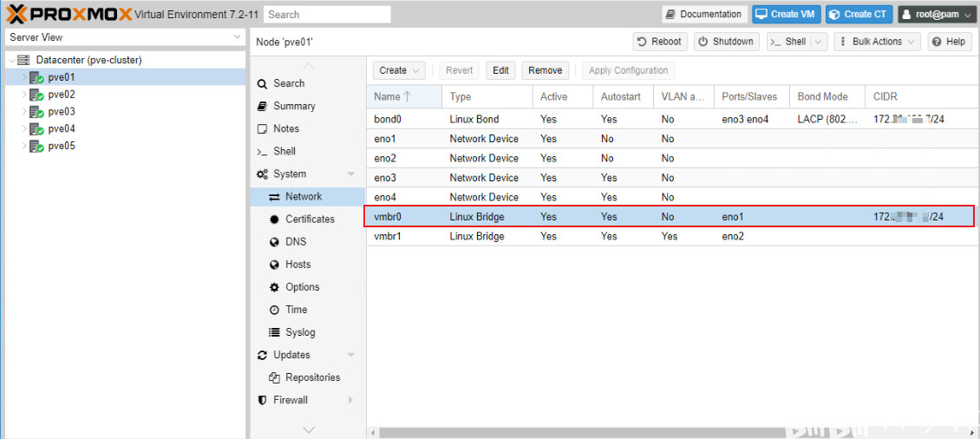Collapse the Updates section arrow
Viewport: 980px width, 439px height.
click(350, 355)
